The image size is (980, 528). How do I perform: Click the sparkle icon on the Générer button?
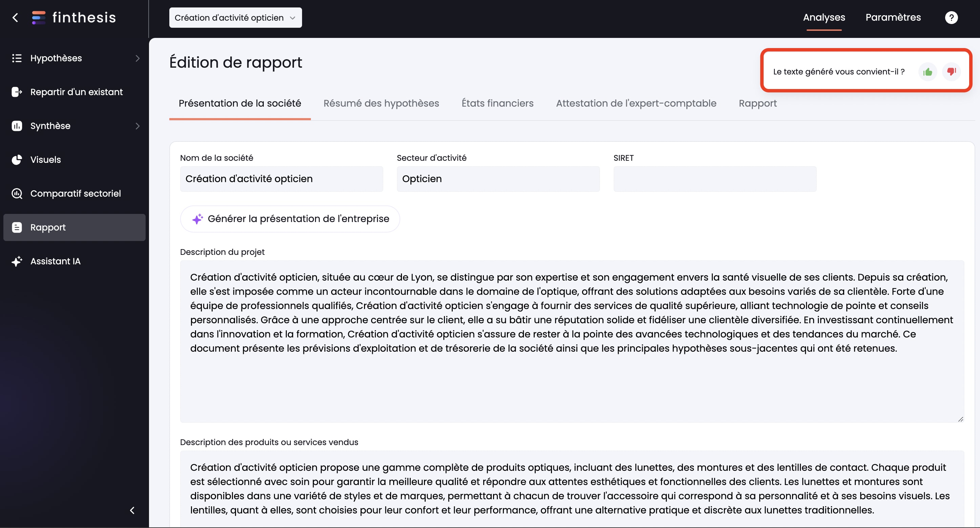(x=197, y=219)
